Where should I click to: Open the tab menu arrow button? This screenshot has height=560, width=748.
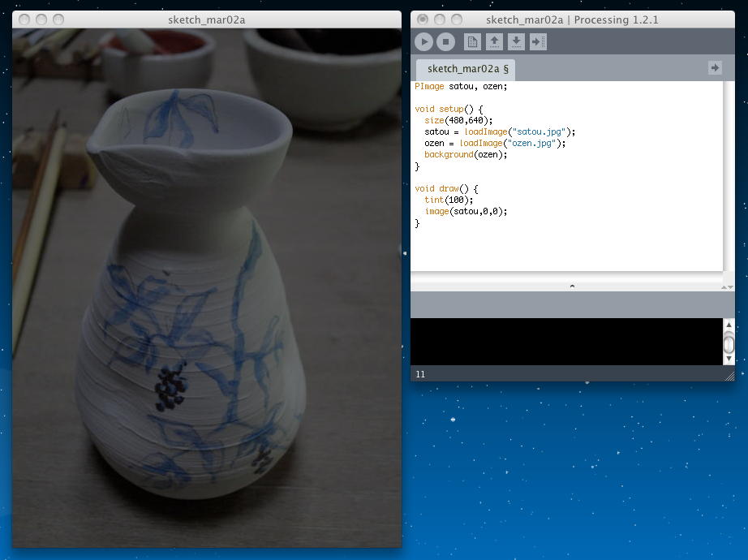point(715,68)
